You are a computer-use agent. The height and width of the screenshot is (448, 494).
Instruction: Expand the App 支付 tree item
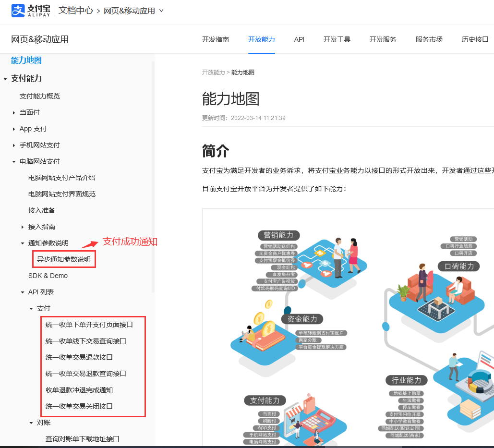click(x=14, y=129)
